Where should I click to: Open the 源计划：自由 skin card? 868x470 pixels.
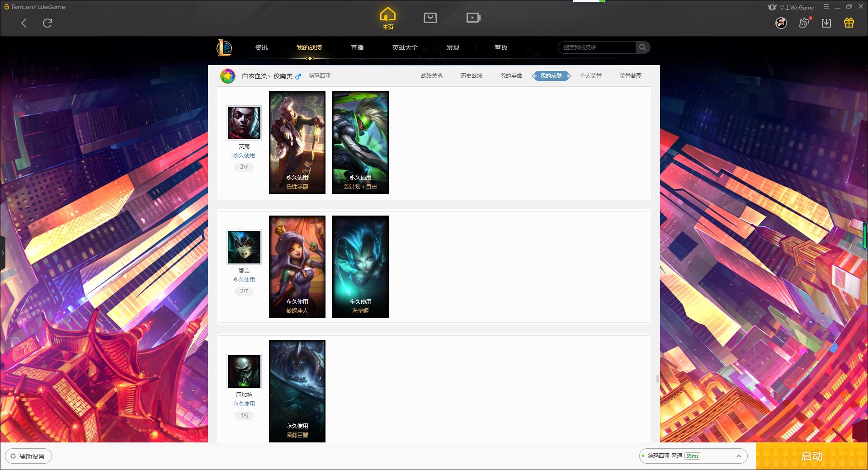click(x=360, y=142)
